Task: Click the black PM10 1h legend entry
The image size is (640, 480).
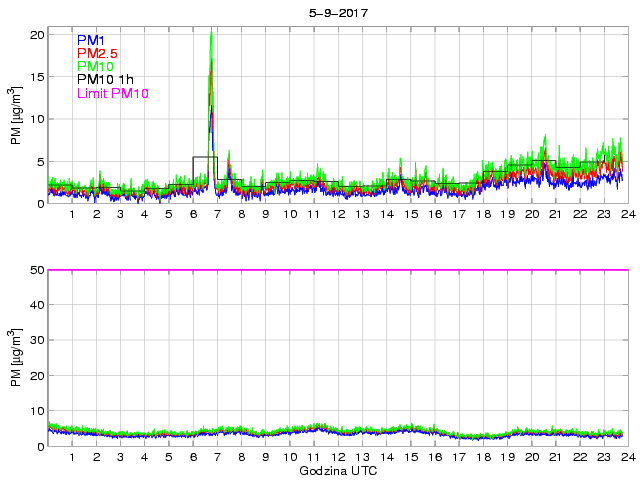Action: tap(105, 80)
